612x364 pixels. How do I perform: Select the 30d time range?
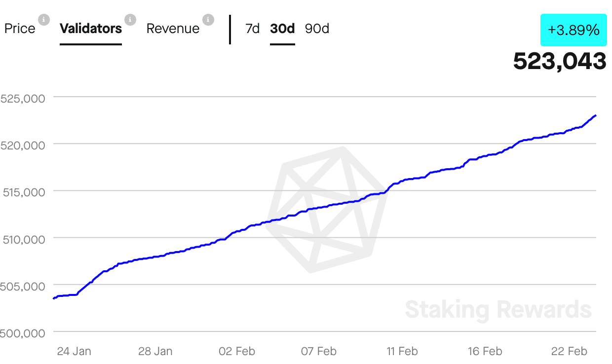point(282,29)
